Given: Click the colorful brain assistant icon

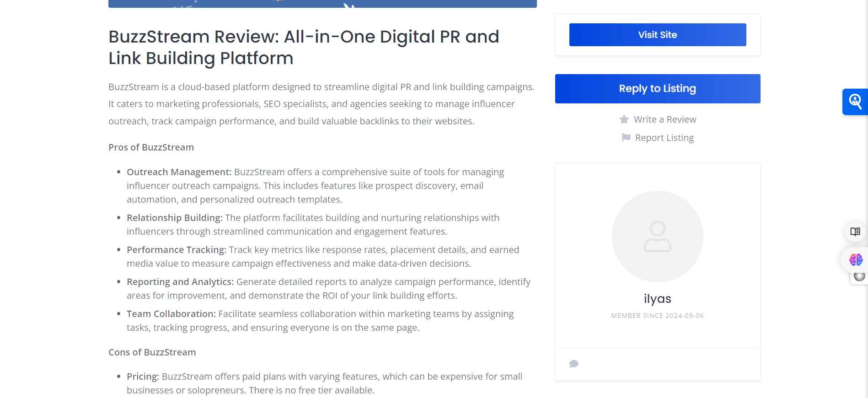Looking at the screenshot, I should point(856,260).
